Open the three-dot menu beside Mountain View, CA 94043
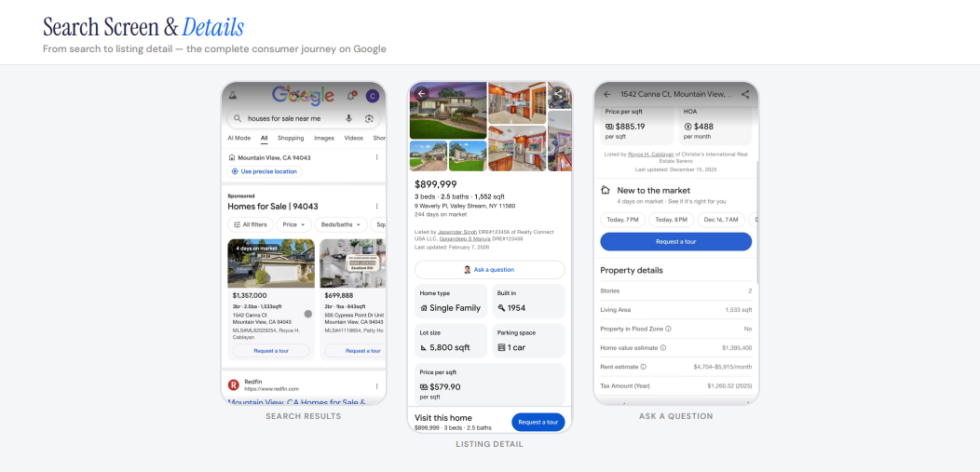The height and width of the screenshot is (472, 980). 377,157
